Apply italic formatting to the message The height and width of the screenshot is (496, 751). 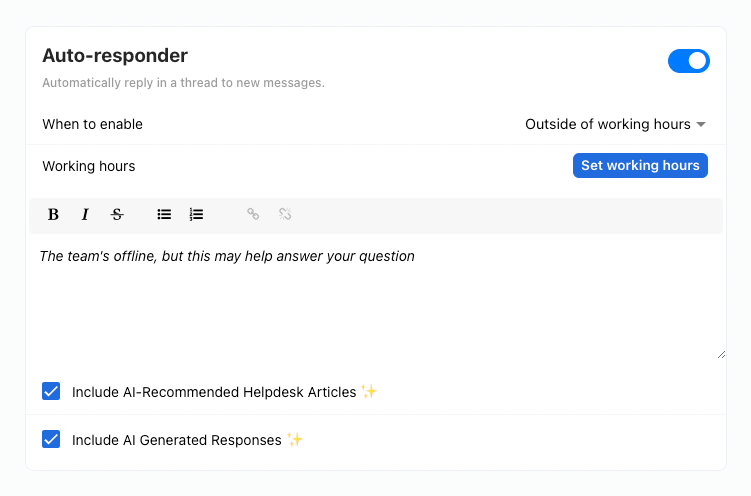85,214
